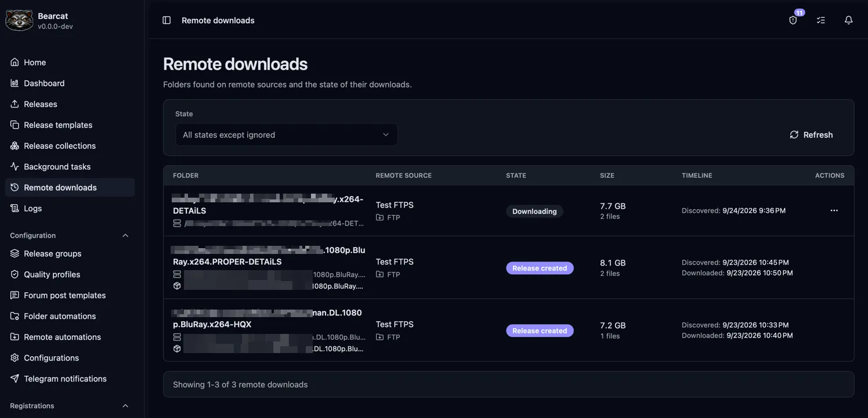Click the Remote downloads history icon

coord(15,187)
